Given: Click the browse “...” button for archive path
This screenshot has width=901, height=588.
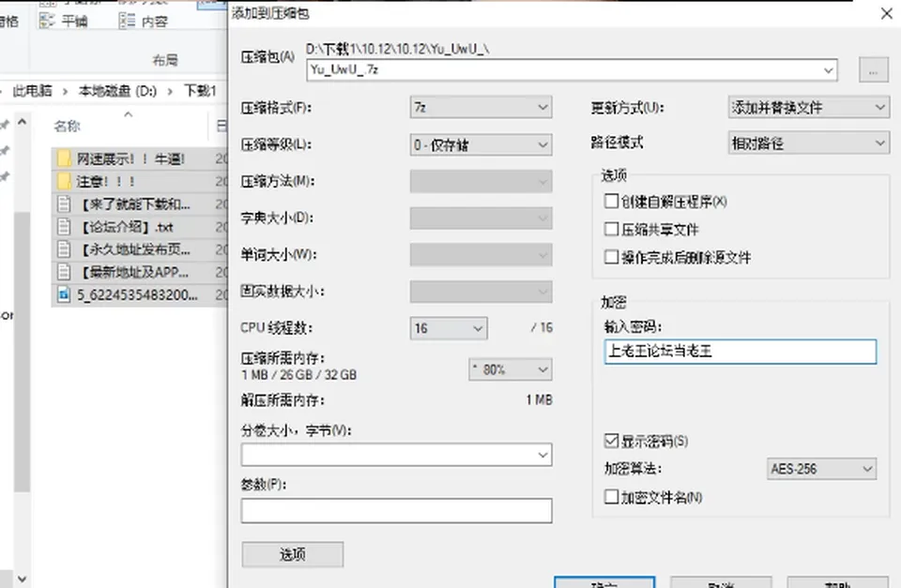Looking at the screenshot, I should point(874,70).
